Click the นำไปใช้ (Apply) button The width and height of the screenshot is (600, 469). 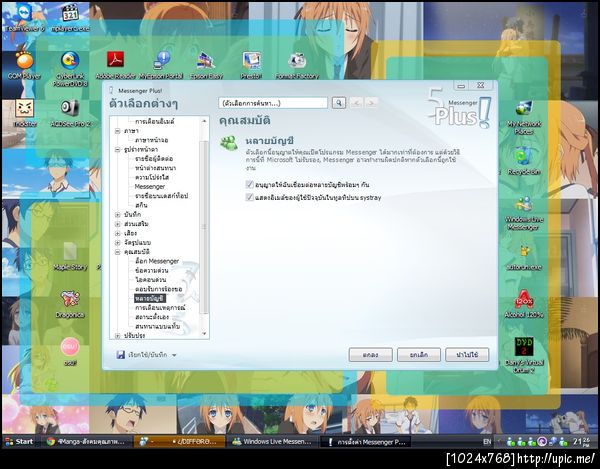(467, 355)
